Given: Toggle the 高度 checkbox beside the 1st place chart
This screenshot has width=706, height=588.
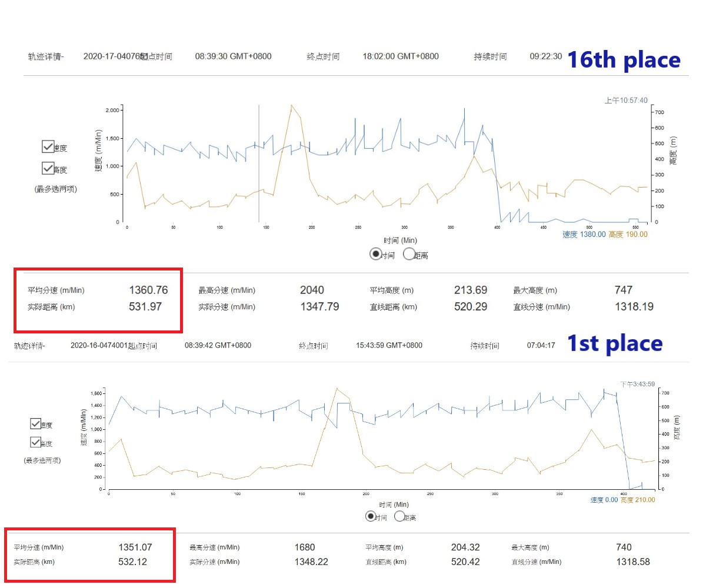Looking at the screenshot, I should (x=35, y=443).
